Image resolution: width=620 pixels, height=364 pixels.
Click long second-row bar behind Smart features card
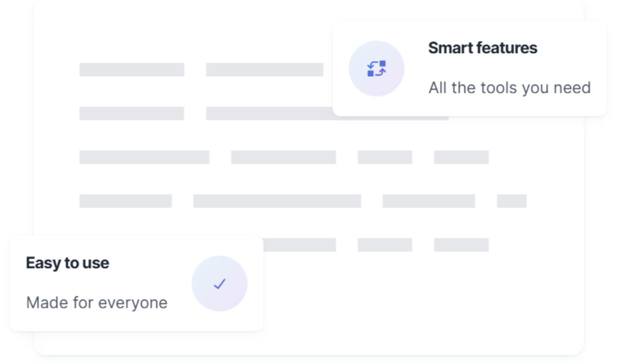(x=269, y=114)
